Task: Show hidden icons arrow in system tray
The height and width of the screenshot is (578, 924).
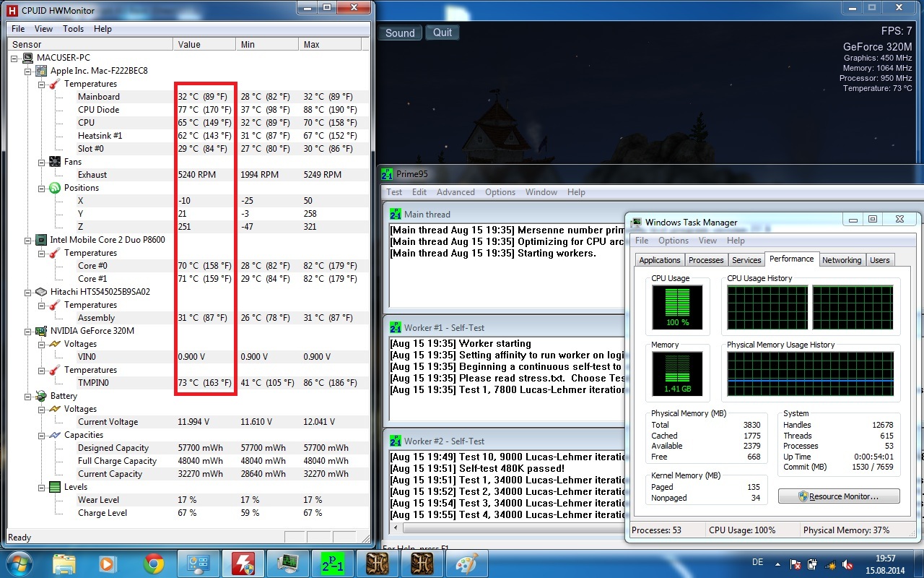Action: pos(777,564)
